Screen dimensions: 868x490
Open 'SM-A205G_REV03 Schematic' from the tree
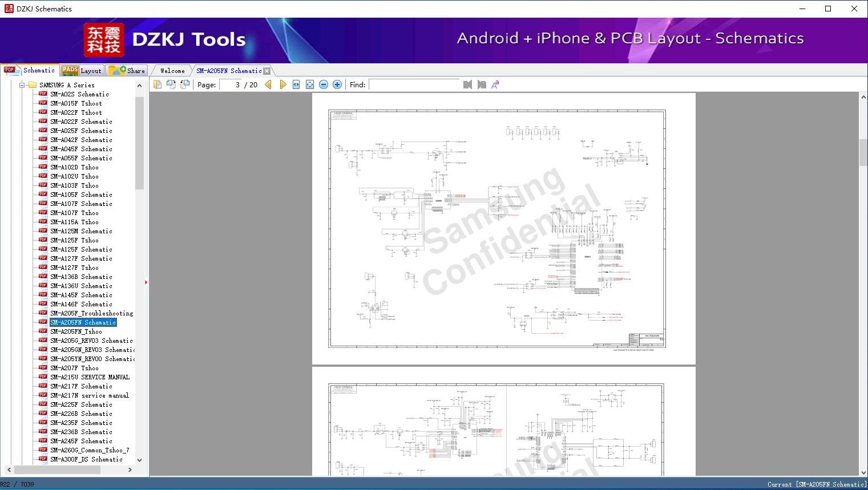click(91, 341)
